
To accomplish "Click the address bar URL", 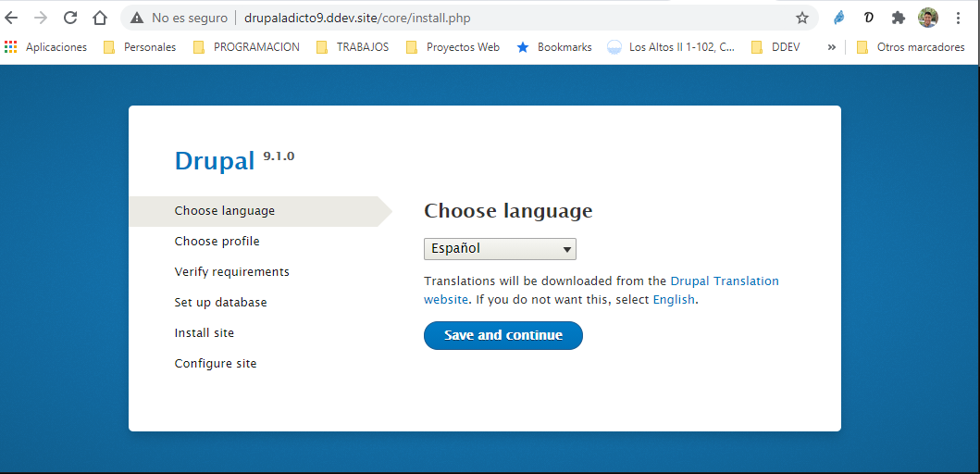I will coord(357,19).
